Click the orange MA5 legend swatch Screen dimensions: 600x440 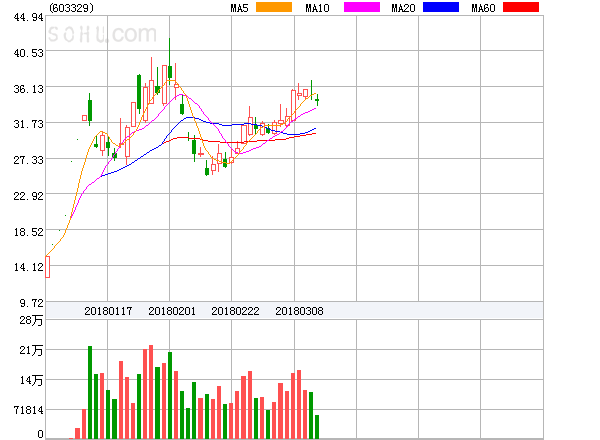pos(274,7)
